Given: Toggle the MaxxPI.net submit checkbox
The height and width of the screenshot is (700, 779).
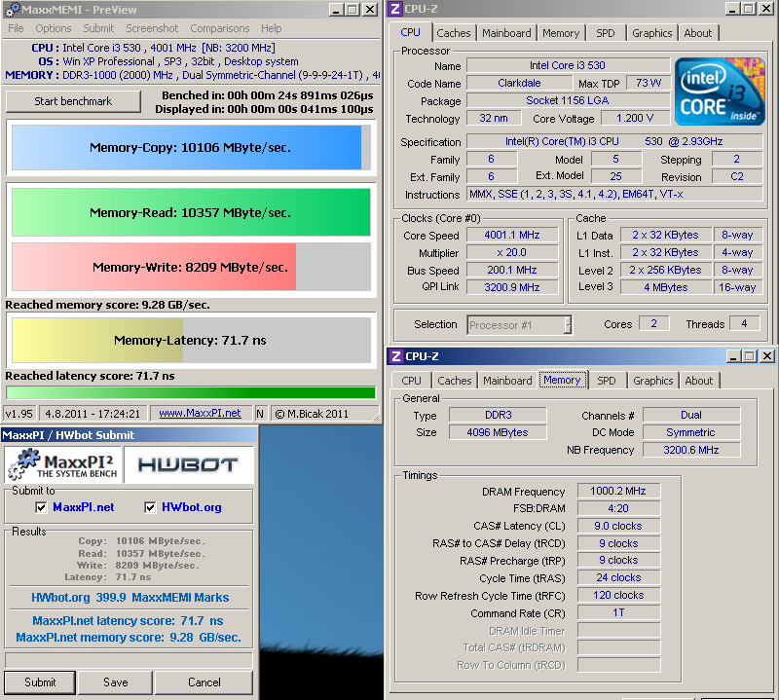Looking at the screenshot, I should coord(41,507).
